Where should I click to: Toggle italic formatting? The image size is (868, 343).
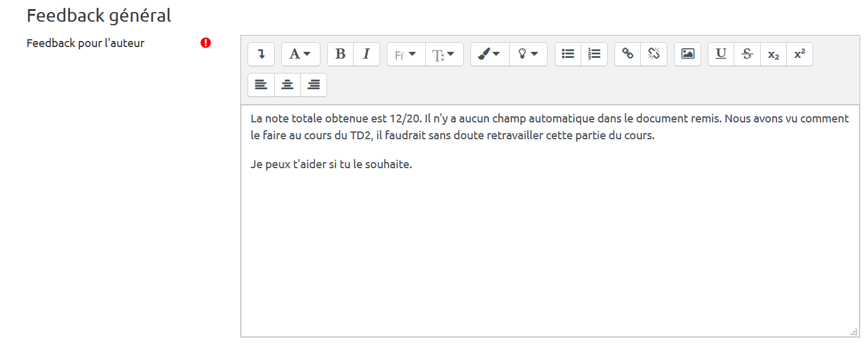[366, 54]
